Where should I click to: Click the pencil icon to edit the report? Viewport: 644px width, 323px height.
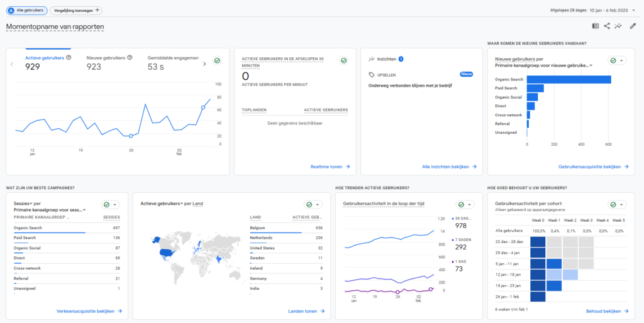[633, 26]
